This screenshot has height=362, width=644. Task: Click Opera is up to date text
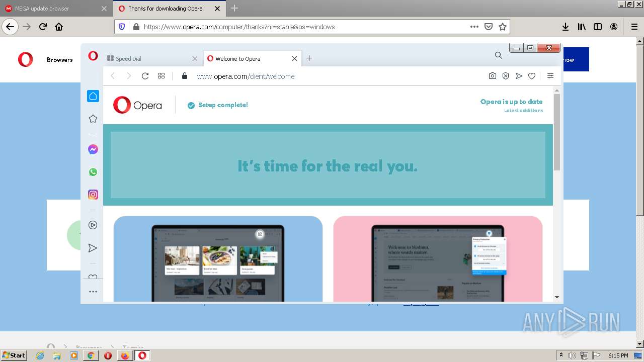coord(511,102)
